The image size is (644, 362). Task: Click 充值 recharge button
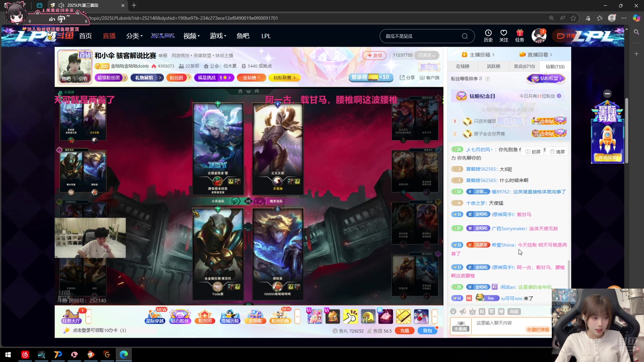pyautogui.click(x=405, y=330)
